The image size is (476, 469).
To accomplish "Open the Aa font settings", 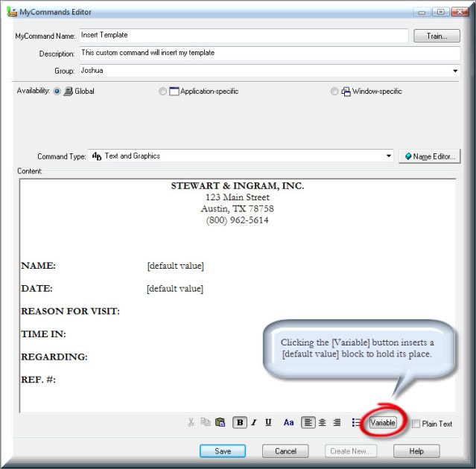I will [289, 422].
